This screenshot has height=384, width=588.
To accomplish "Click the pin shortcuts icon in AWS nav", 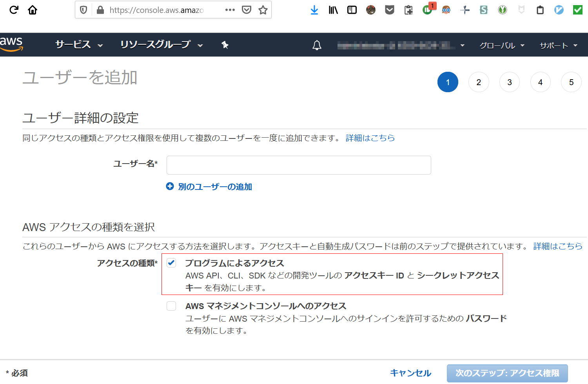I will [225, 45].
